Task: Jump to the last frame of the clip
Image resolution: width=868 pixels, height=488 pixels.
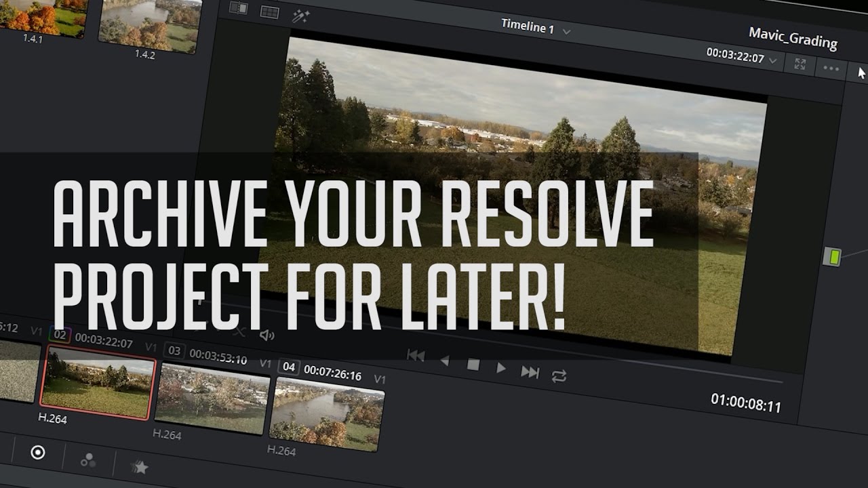Action: pos(530,371)
